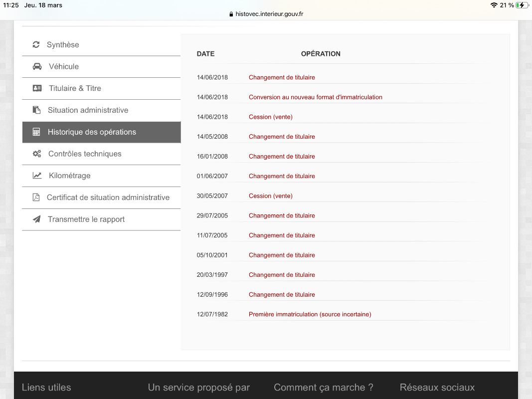Viewport: 532px width, 399px height.
Task: Click the Conversion au nouveau format d'immatriculation entry
Action: click(x=315, y=97)
